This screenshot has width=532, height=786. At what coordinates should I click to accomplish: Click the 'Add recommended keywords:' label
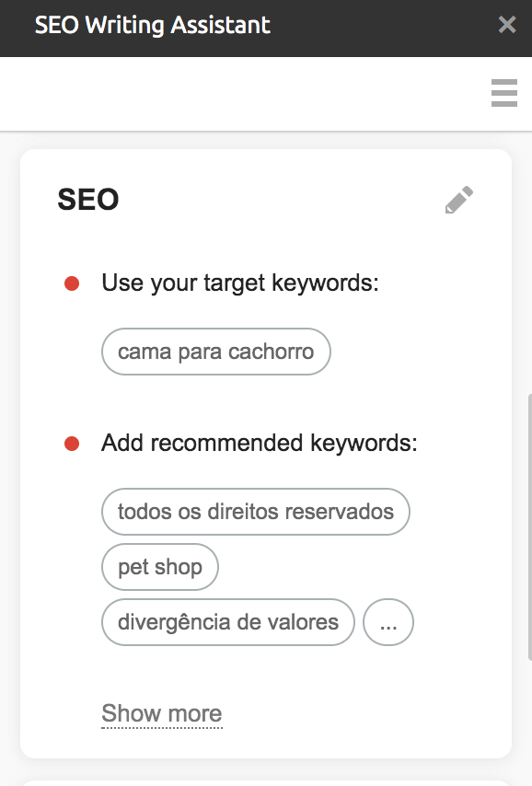[x=260, y=444]
